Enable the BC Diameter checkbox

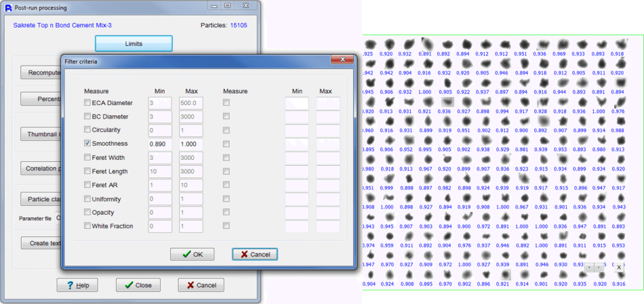click(x=87, y=116)
